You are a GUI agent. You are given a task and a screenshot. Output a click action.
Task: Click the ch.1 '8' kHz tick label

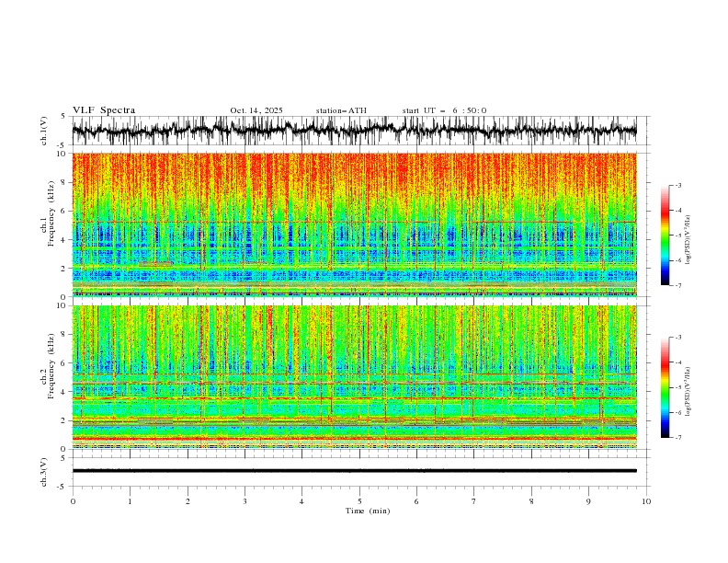coord(63,182)
